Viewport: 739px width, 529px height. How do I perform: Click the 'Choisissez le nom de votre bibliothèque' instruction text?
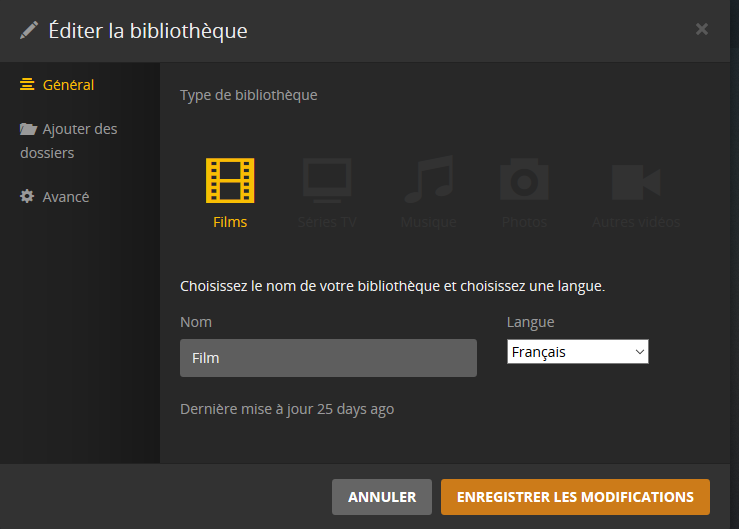click(393, 286)
